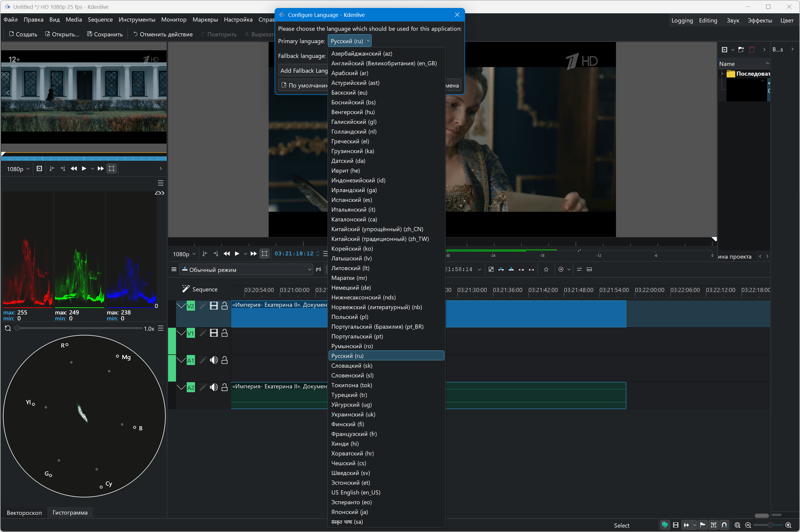The height and width of the screenshot is (532, 800).
Task: Open the Настройка menu
Action: (238, 20)
